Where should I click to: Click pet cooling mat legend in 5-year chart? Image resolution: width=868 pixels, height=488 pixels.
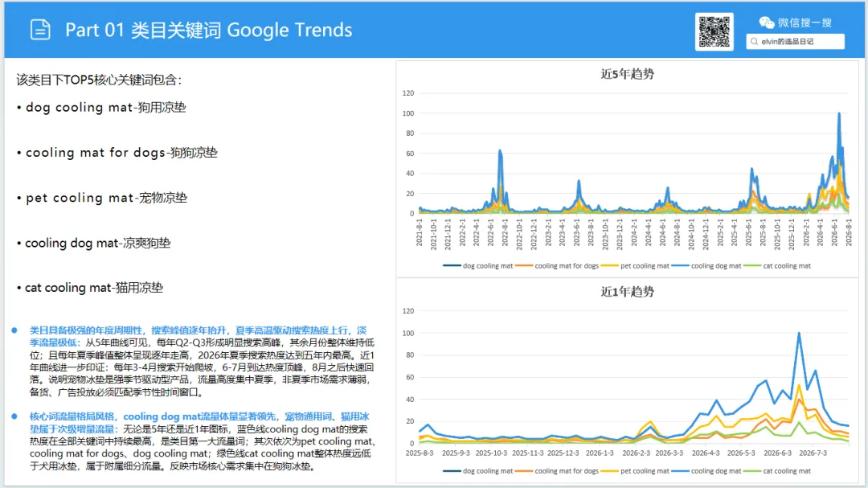click(635, 266)
